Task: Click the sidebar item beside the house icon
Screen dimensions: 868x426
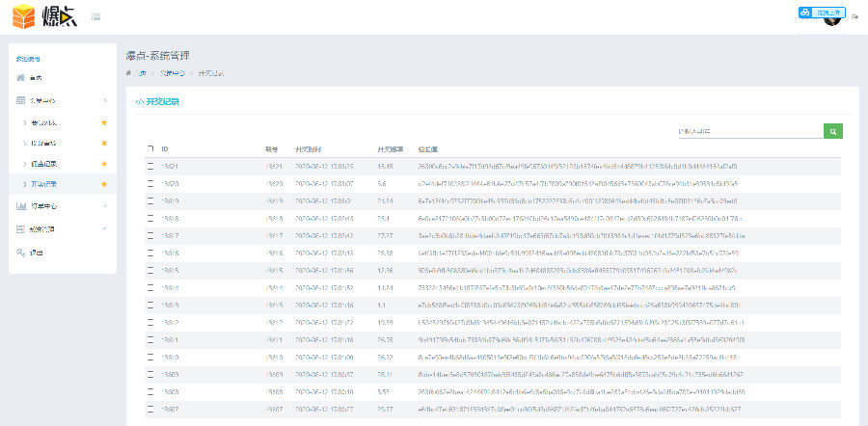Action: [x=36, y=77]
